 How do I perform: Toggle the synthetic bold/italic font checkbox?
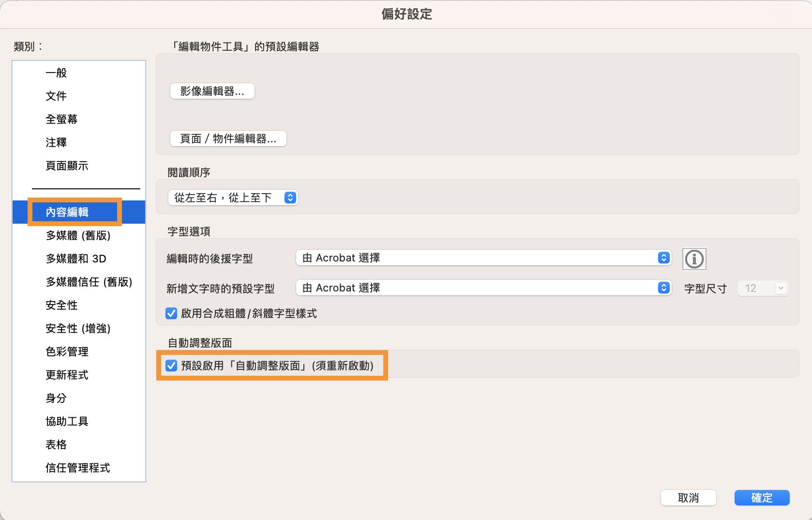click(x=171, y=314)
